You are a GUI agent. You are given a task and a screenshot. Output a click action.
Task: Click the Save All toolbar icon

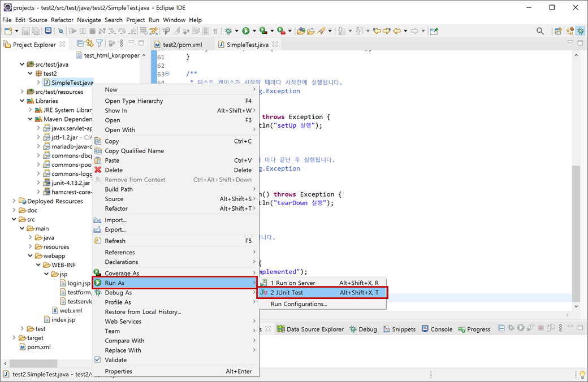tap(36, 31)
